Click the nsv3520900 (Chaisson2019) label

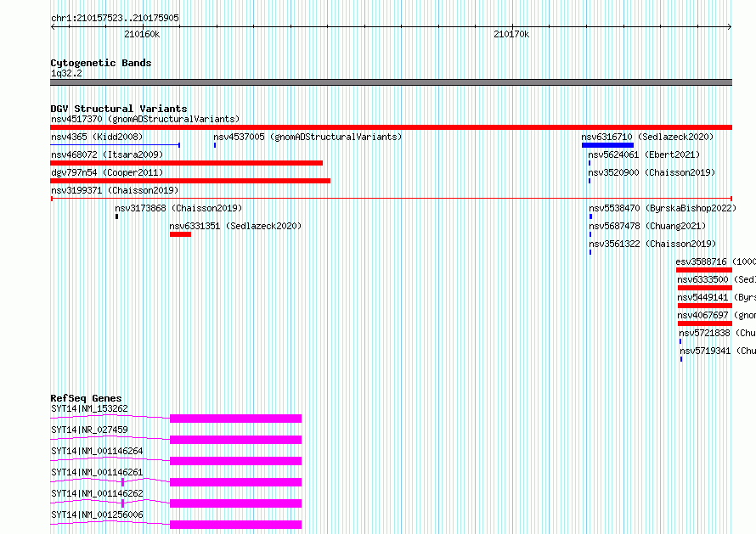click(652, 172)
